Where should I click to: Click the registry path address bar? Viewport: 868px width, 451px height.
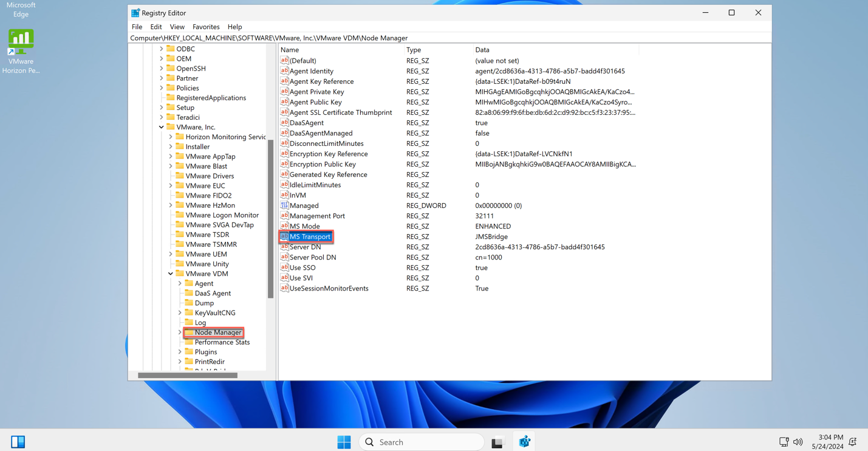click(x=449, y=38)
